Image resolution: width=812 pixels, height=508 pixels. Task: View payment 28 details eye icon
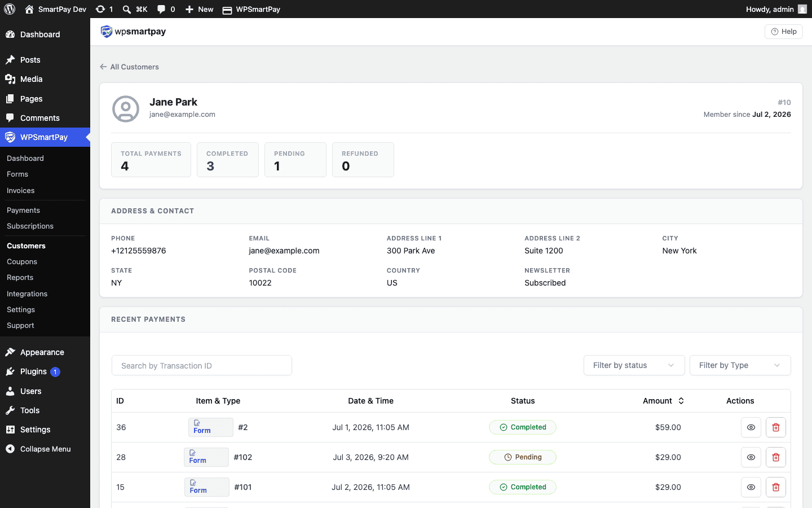(x=751, y=457)
